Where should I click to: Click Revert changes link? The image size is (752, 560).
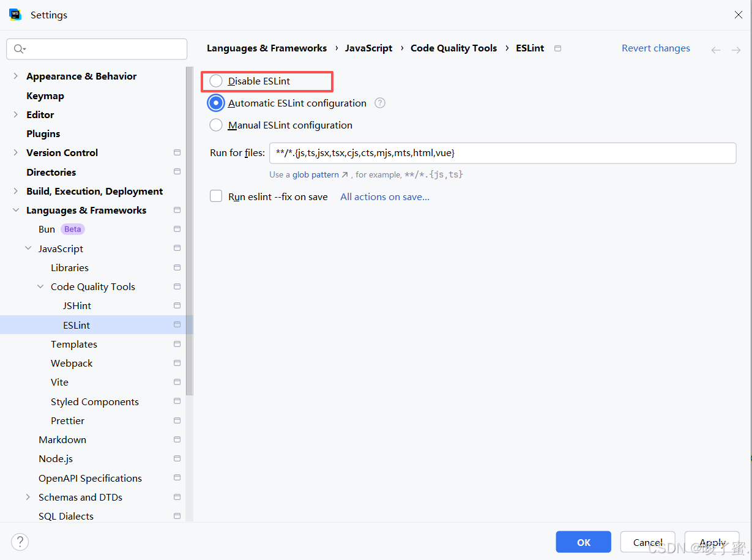click(656, 48)
